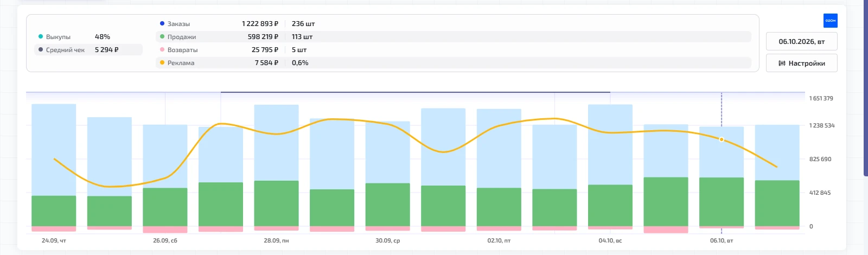Click the 1 651 379 y-axis label
Image resolution: width=868 pixels, height=255 pixels.
pos(821,98)
